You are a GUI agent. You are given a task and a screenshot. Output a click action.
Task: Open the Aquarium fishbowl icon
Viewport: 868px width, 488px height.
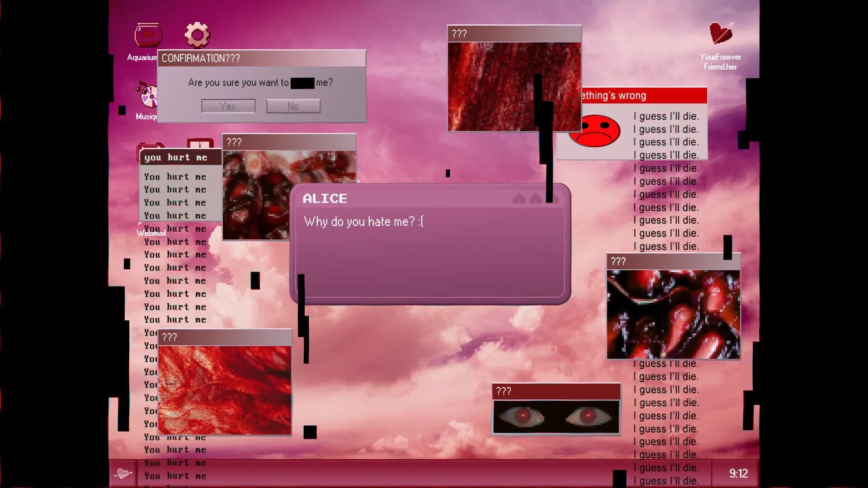coord(148,34)
